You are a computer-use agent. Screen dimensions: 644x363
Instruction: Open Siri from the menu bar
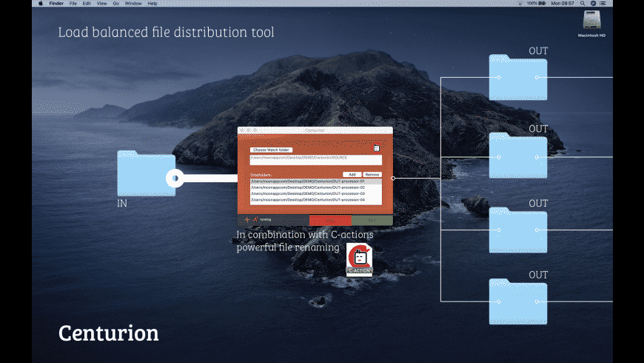coord(593,3)
